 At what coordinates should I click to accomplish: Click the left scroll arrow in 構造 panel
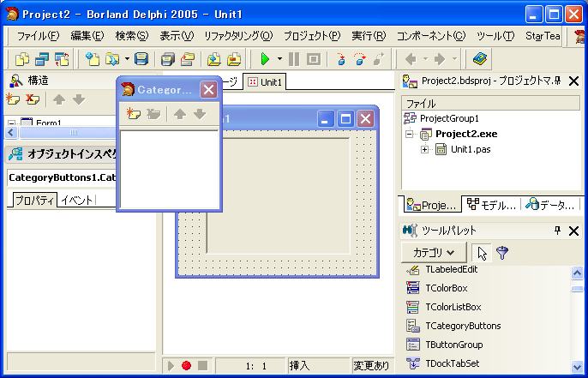coord(10,132)
